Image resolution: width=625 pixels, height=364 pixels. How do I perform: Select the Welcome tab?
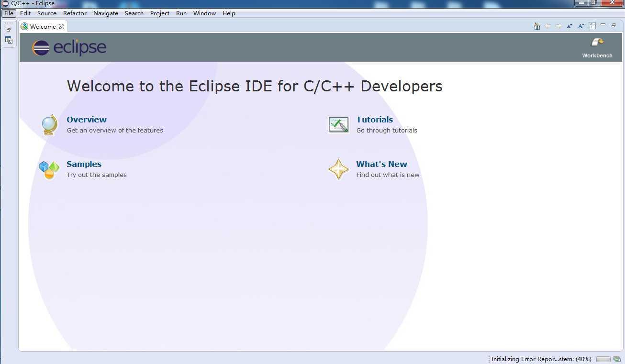[x=43, y=26]
